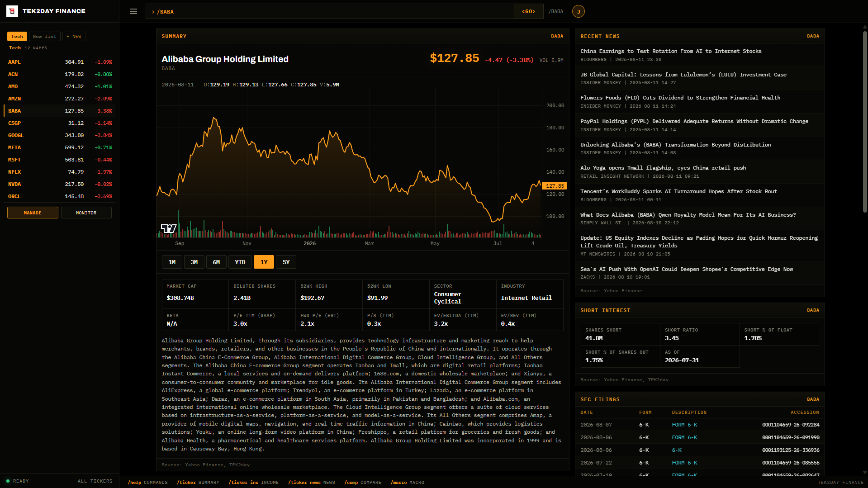Click the MONITOR button
The height and width of the screenshot is (488, 868).
[86, 213]
